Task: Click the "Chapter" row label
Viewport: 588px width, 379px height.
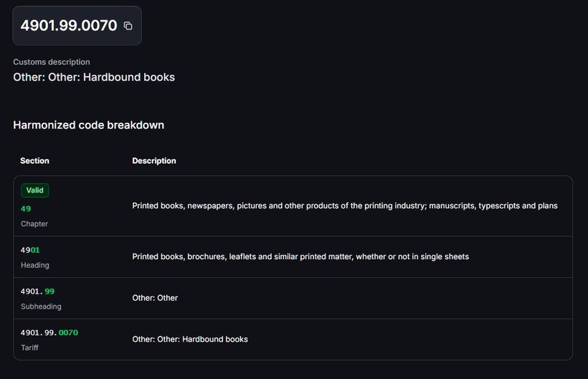Action: [x=34, y=224]
